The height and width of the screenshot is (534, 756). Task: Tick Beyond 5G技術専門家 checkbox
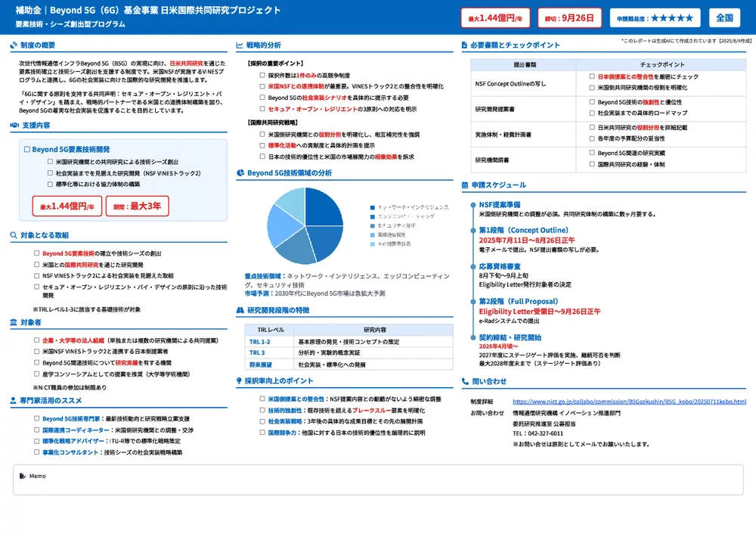(x=36, y=419)
